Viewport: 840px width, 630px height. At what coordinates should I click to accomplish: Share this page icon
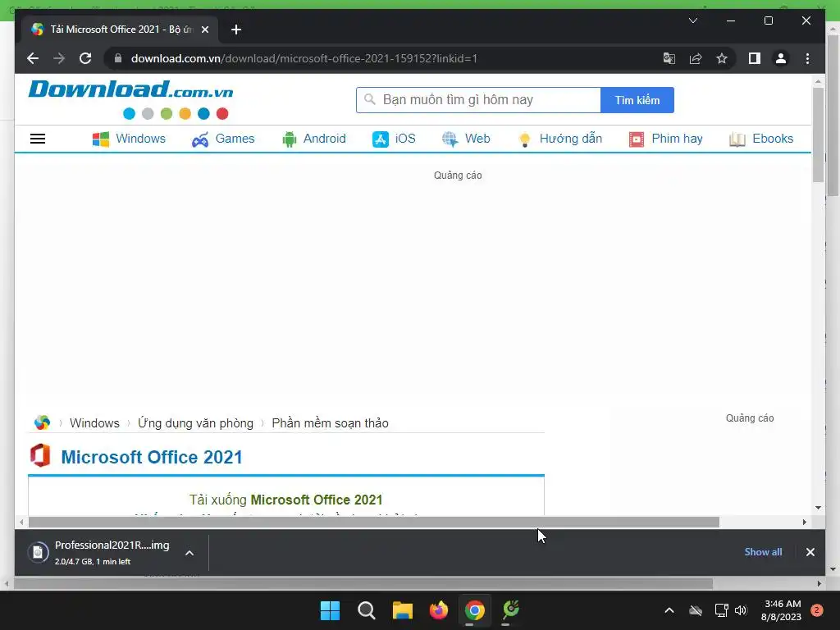coord(696,58)
